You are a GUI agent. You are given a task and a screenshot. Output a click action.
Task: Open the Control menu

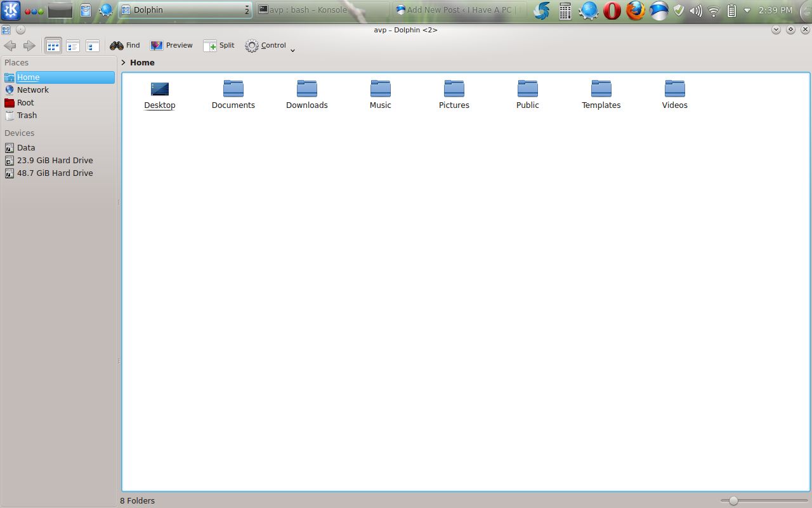coord(266,46)
